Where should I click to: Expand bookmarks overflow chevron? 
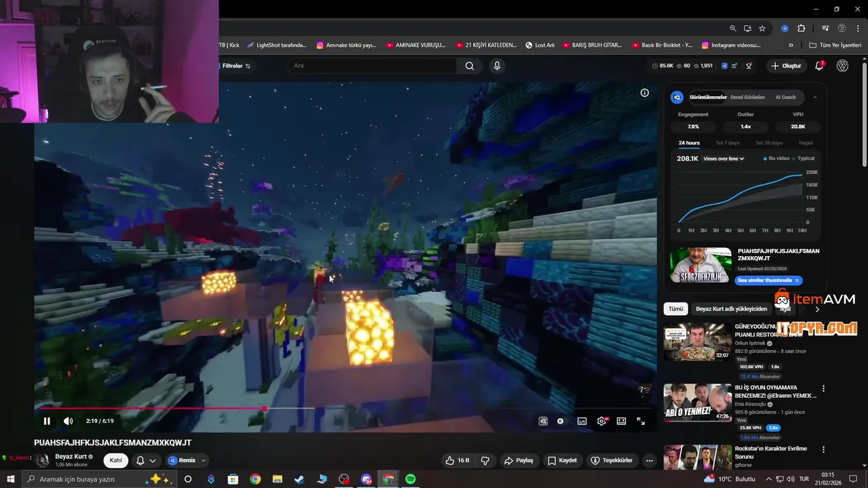(x=791, y=45)
